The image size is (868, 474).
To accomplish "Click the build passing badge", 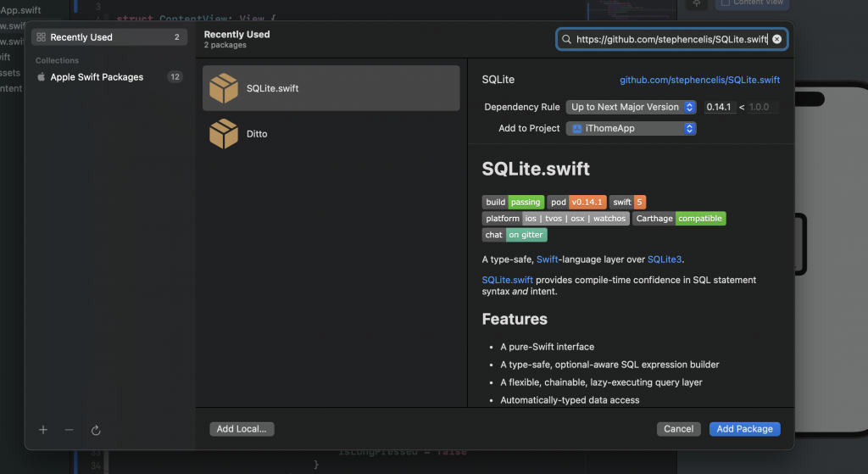I will (512, 202).
